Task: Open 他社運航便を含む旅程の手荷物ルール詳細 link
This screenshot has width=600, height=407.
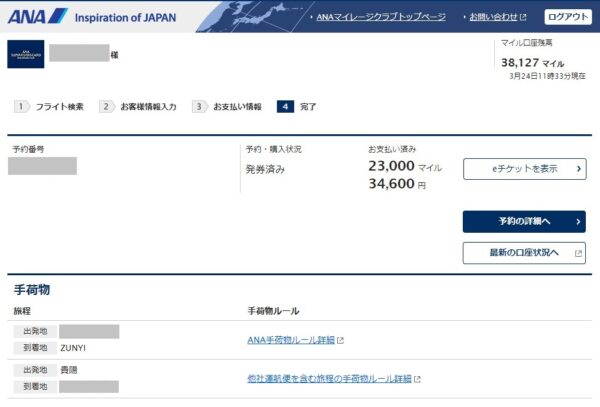Action: [x=329, y=379]
